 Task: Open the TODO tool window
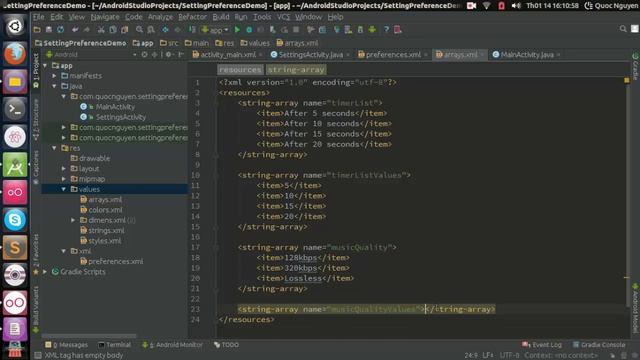point(227,345)
